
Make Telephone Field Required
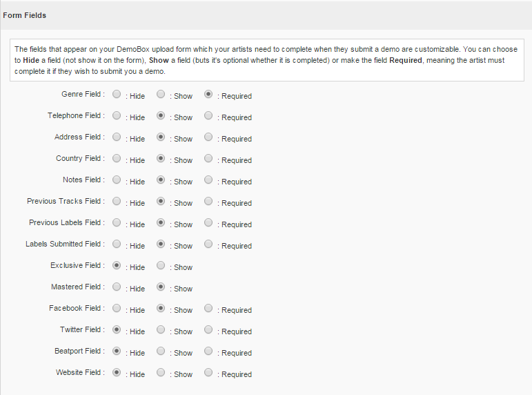pos(208,115)
